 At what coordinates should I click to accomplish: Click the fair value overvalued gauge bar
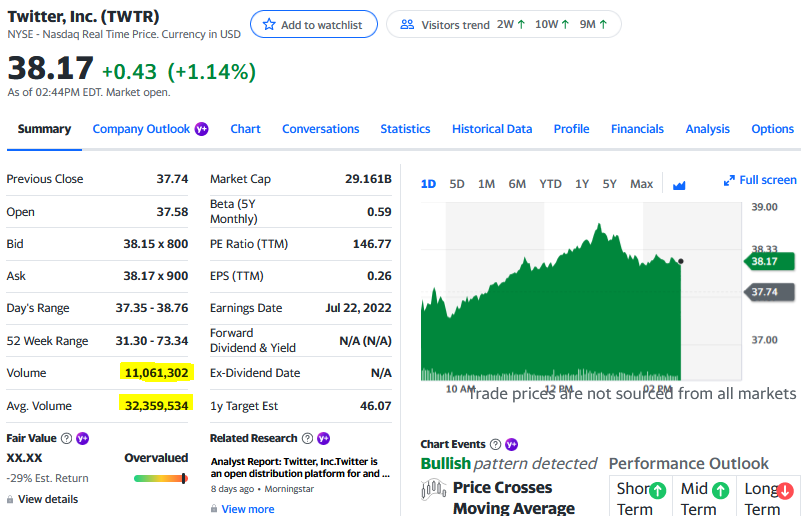[161, 478]
